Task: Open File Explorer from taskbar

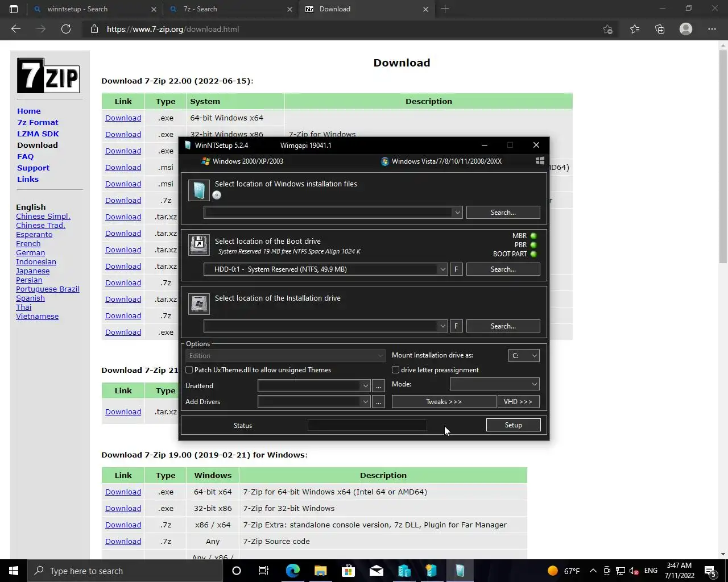Action: (321, 571)
